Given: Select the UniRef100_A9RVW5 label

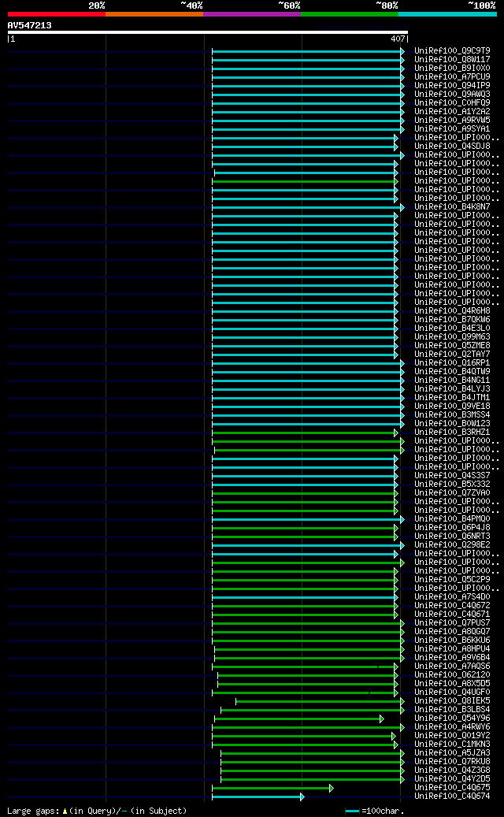Looking at the screenshot, I should pos(452,121).
